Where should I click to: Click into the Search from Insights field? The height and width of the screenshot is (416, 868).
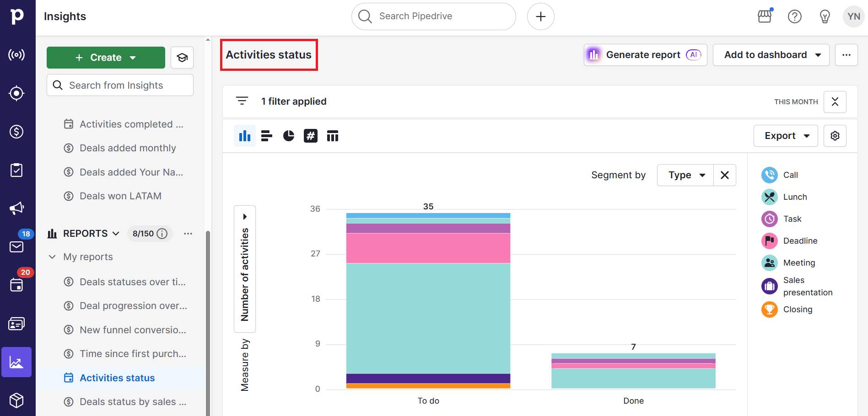[120, 85]
